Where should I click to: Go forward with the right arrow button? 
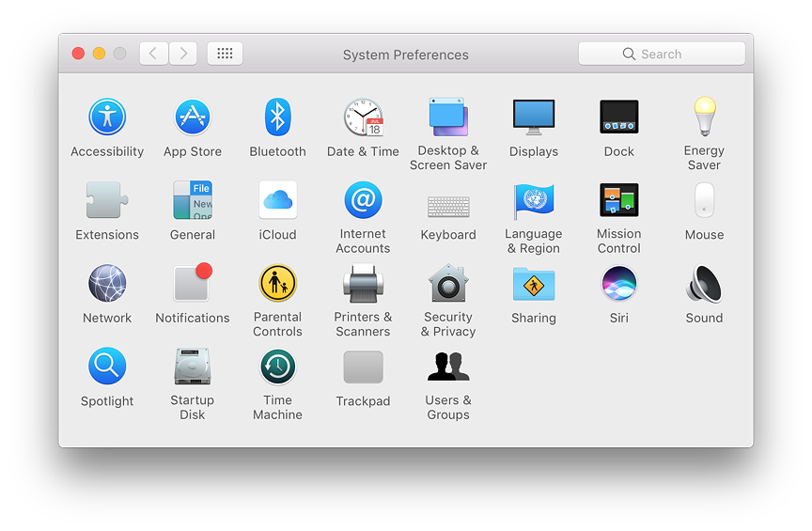point(183,54)
